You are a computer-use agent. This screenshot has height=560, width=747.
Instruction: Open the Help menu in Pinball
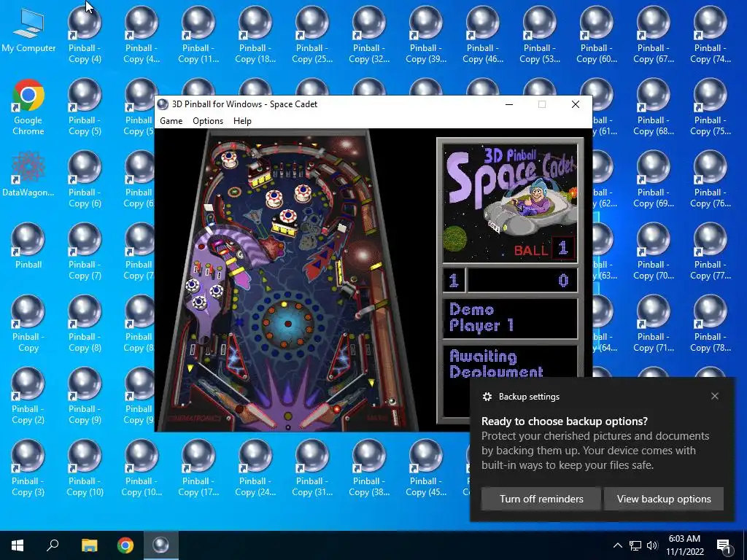[x=242, y=121]
